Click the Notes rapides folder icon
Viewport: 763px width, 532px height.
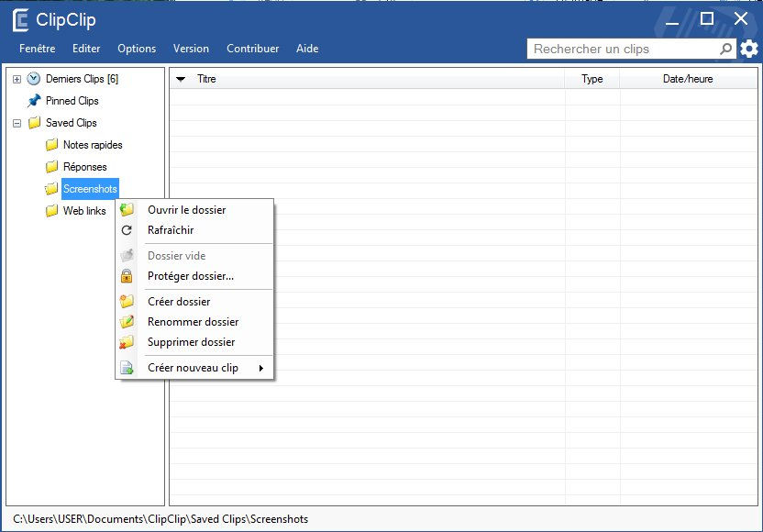pyautogui.click(x=51, y=145)
